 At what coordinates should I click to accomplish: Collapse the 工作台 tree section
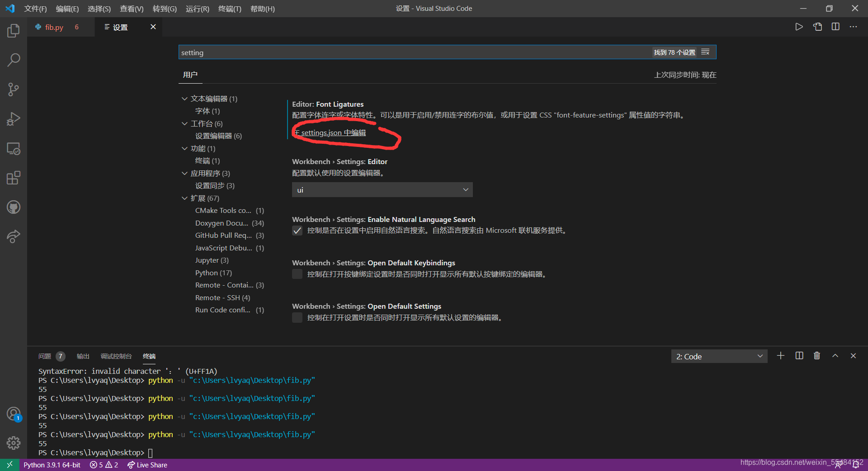point(184,123)
